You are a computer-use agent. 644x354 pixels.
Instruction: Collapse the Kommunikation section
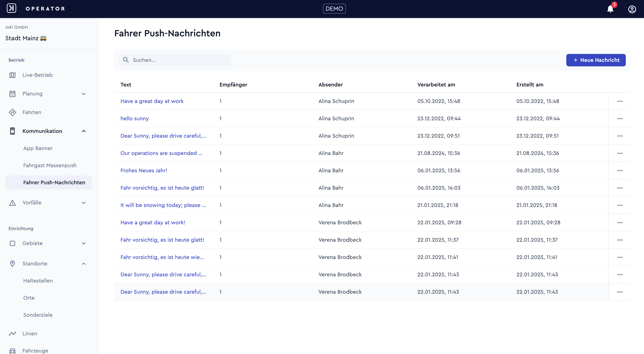tap(84, 131)
